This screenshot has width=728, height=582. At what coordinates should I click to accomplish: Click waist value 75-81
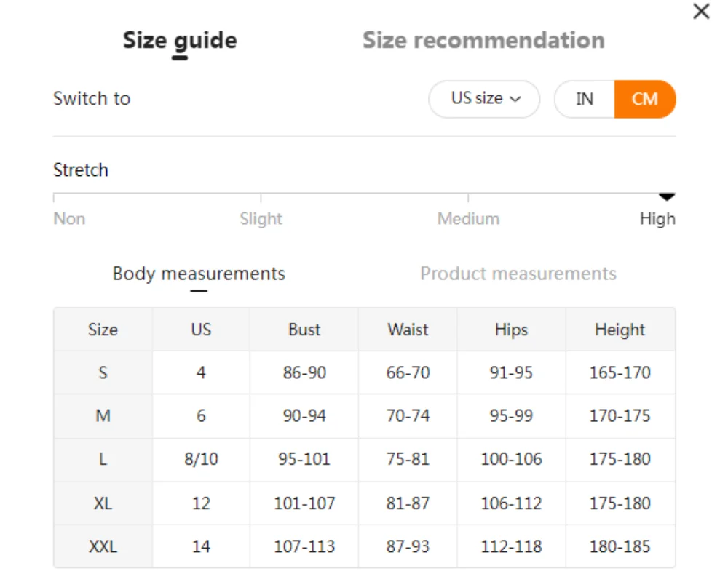pyautogui.click(x=408, y=460)
